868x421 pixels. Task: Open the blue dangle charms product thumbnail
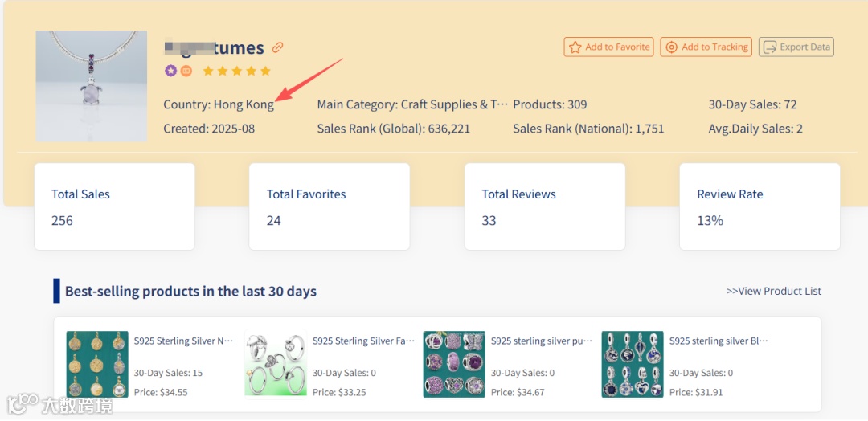[x=633, y=363]
